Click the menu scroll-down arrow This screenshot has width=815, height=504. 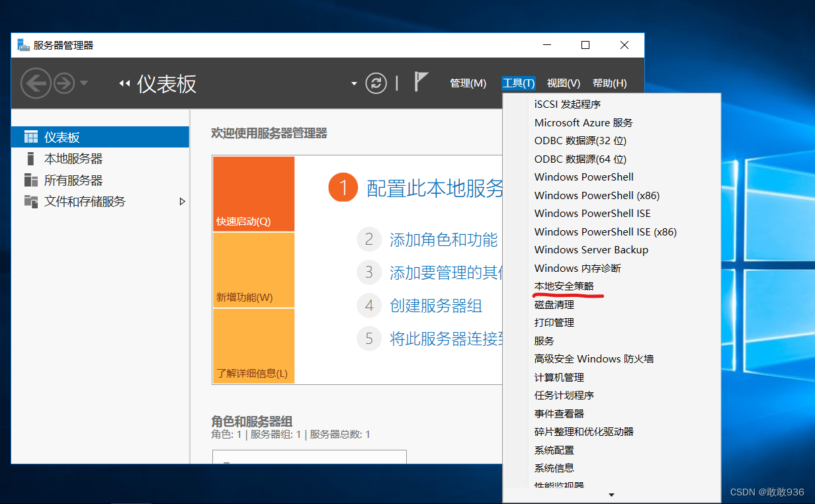tap(611, 495)
